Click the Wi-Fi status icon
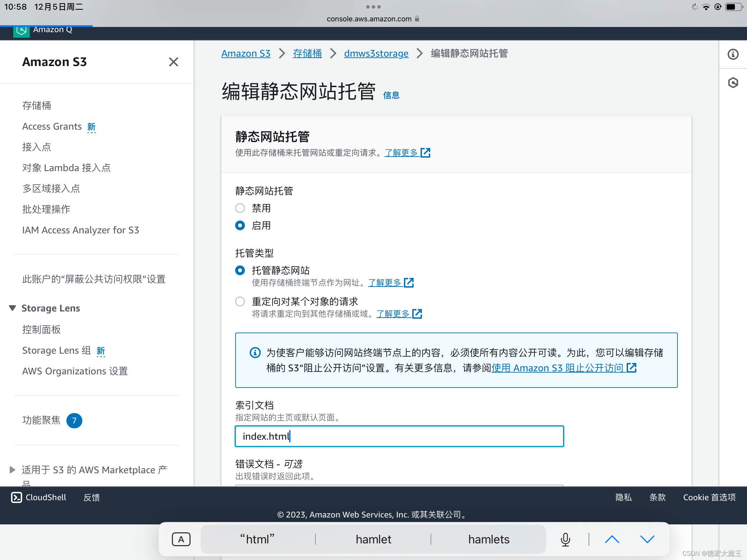This screenshot has width=747, height=560. [706, 7]
